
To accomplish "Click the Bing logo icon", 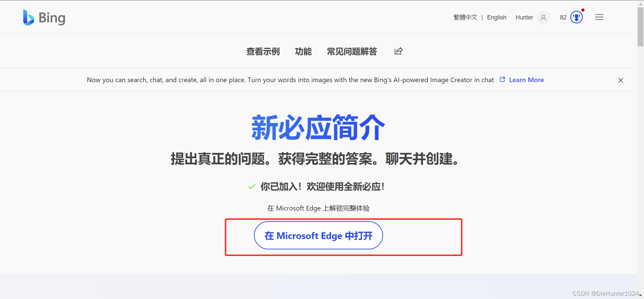I will [29, 17].
